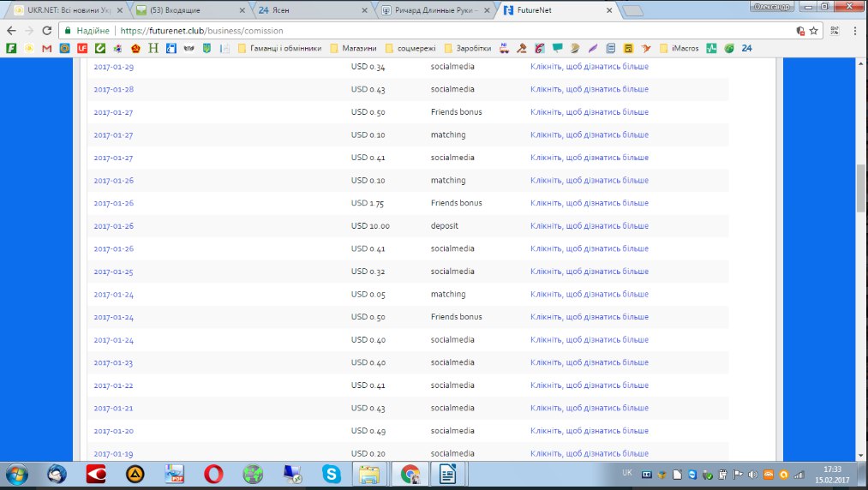Click the page vertical scrollbar thumb

click(x=861, y=187)
